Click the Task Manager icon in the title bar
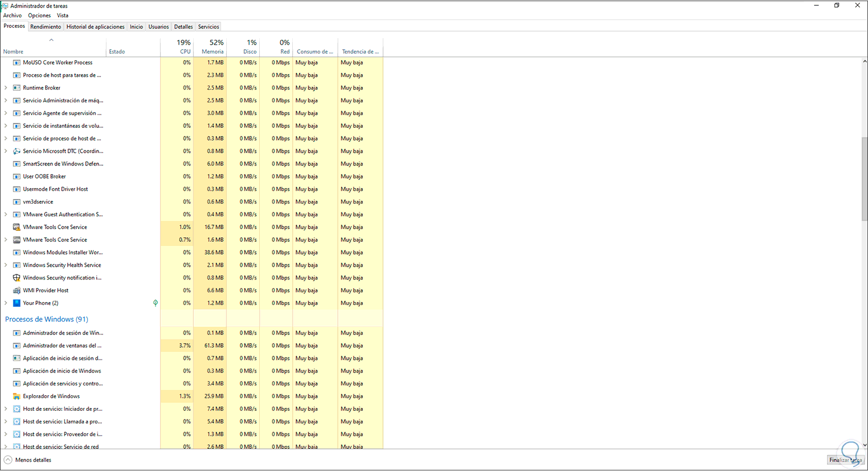 click(5, 6)
